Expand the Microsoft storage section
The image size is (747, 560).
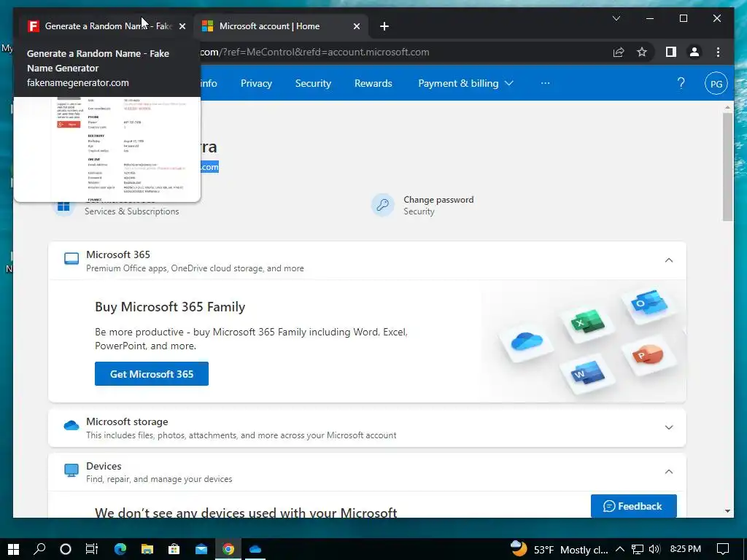[669, 427]
